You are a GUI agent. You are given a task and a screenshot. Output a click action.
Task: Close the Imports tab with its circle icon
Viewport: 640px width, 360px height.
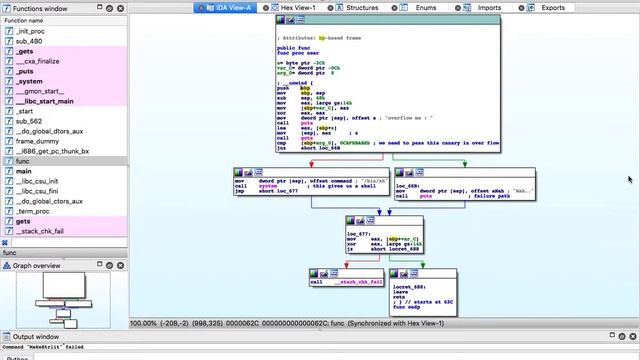(x=458, y=8)
